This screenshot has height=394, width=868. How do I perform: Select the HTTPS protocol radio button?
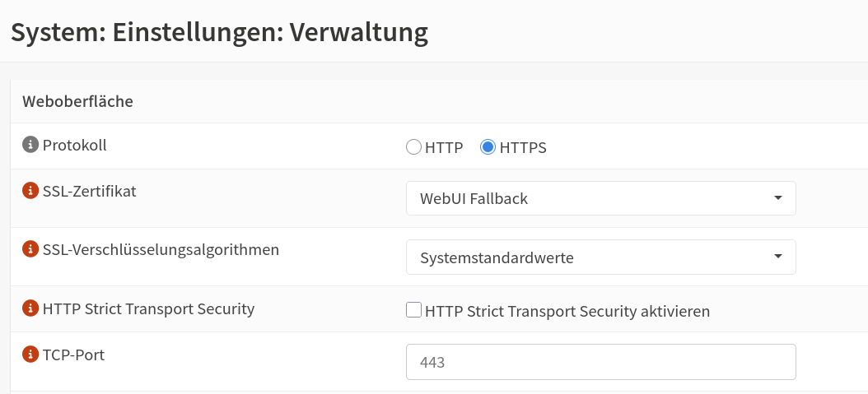pyautogui.click(x=488, y=147)
